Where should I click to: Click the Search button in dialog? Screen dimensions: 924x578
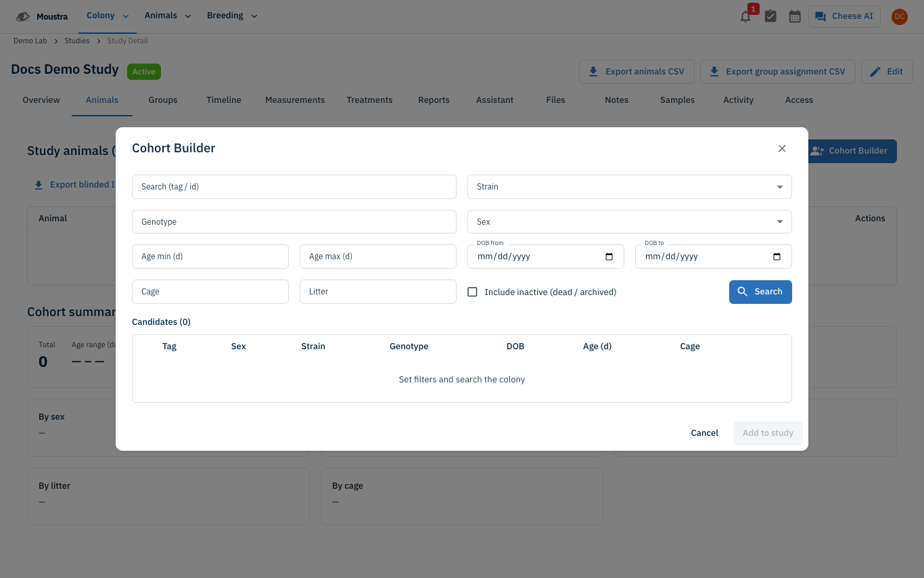[x=760, y=292]
